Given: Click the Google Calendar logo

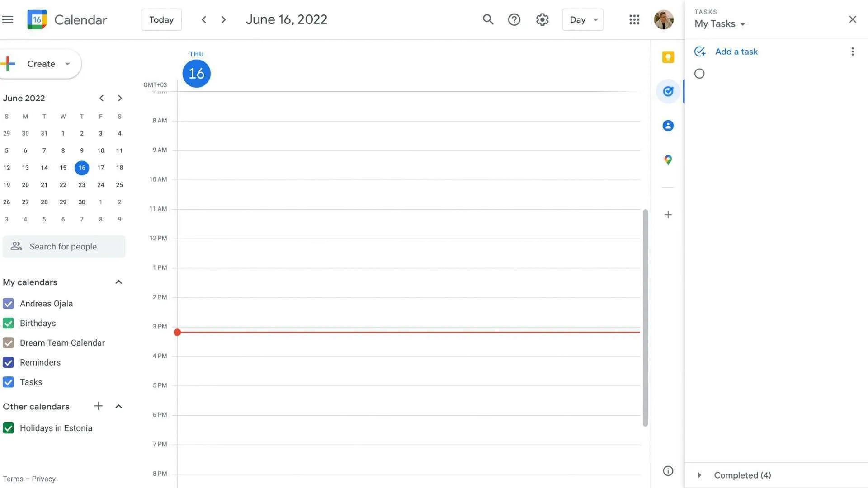Looking at the screenshot, I should (37, 19).
